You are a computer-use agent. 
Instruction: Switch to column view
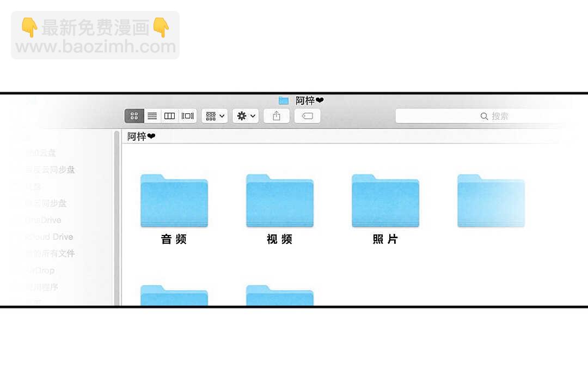169,116
